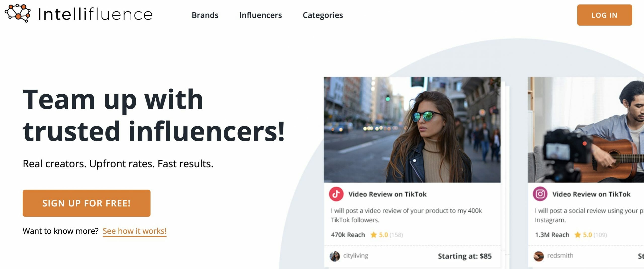Viewport: 644px width, 269px height.
Task: Open the woman with sunglasses photo
Action: click(x=412, y=130)
